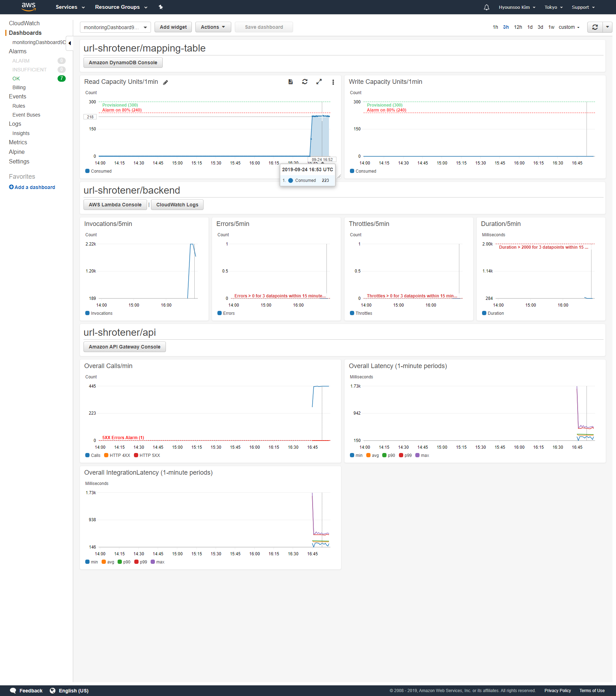Viewport: 616px width, 696px height.
Task: Toggle Duration legend swatch
Action: tap(484, 313)
